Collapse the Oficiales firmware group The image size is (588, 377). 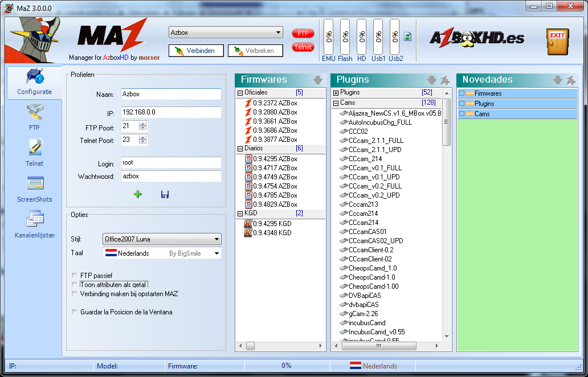click(x=240, y=93)
